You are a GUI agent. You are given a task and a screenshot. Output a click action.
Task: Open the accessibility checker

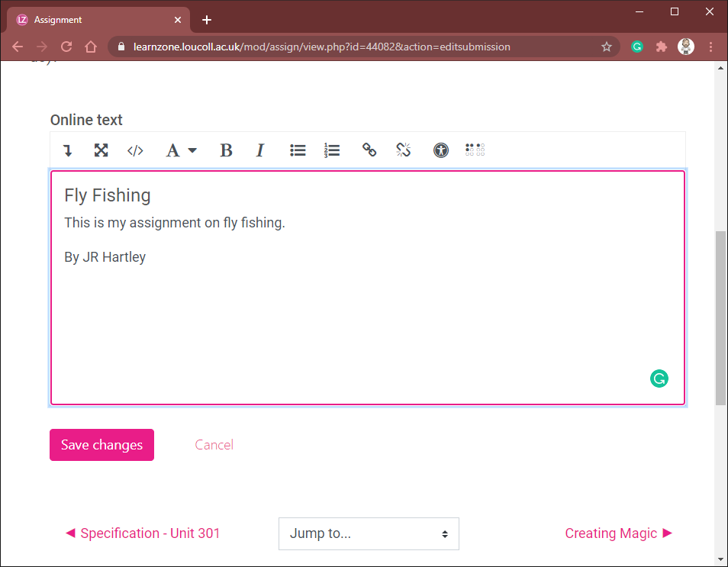point(441,150)
